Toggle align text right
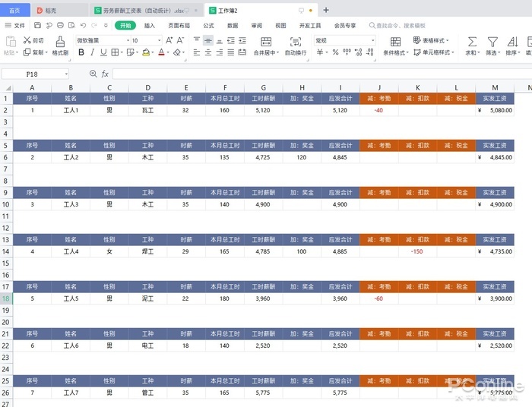The height and width of the screenshot is (407, 532). (220, 52)
